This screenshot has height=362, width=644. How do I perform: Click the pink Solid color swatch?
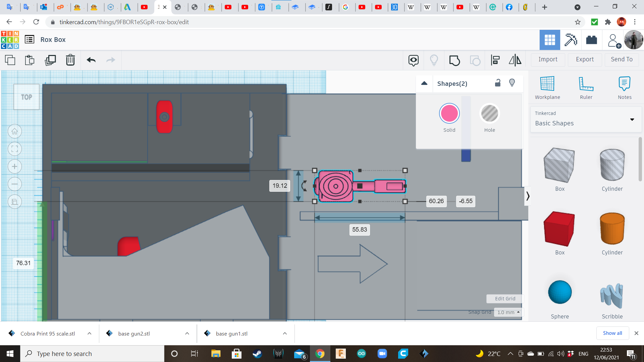coord(449,114)
